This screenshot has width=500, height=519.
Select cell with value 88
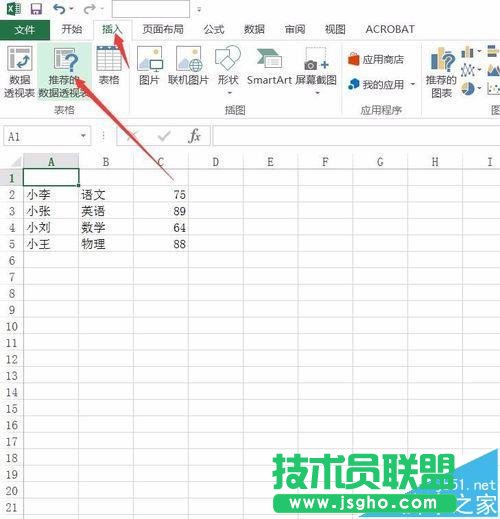(x=161, y=244)
